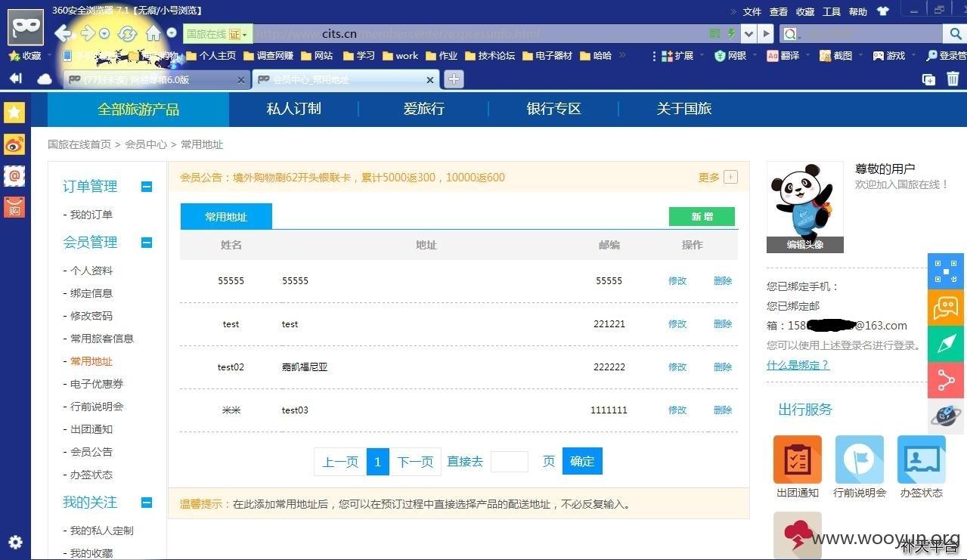Screen dimensions: 967x560
Task: Click the planet floating widget
Action: (946, 416)
